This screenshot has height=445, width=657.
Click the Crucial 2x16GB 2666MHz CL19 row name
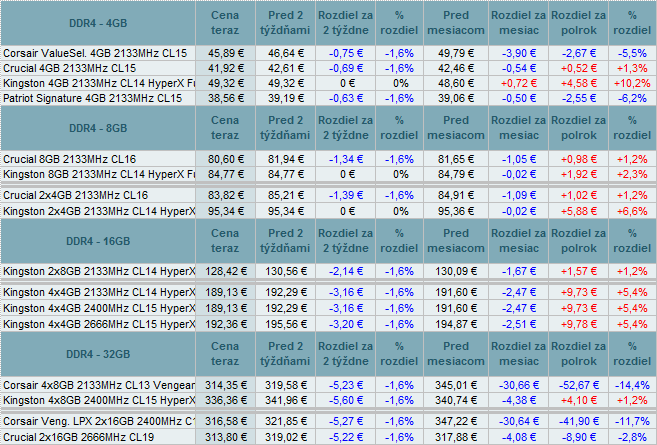[78, 437]
